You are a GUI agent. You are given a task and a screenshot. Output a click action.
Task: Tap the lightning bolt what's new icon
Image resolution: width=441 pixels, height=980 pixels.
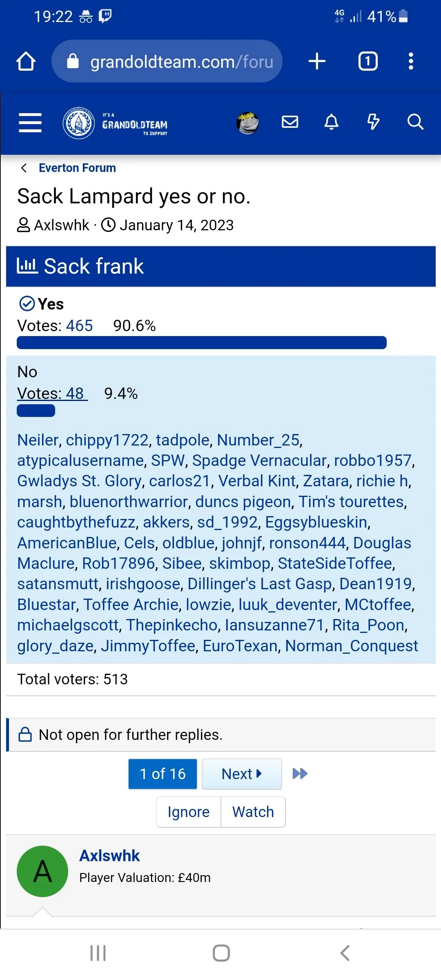coord(373,122)
